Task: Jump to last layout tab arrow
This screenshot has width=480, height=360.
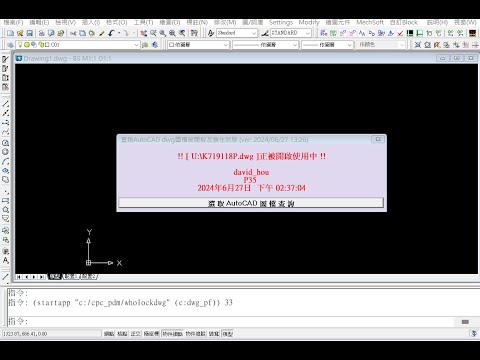Action: [x=41, y=277]
